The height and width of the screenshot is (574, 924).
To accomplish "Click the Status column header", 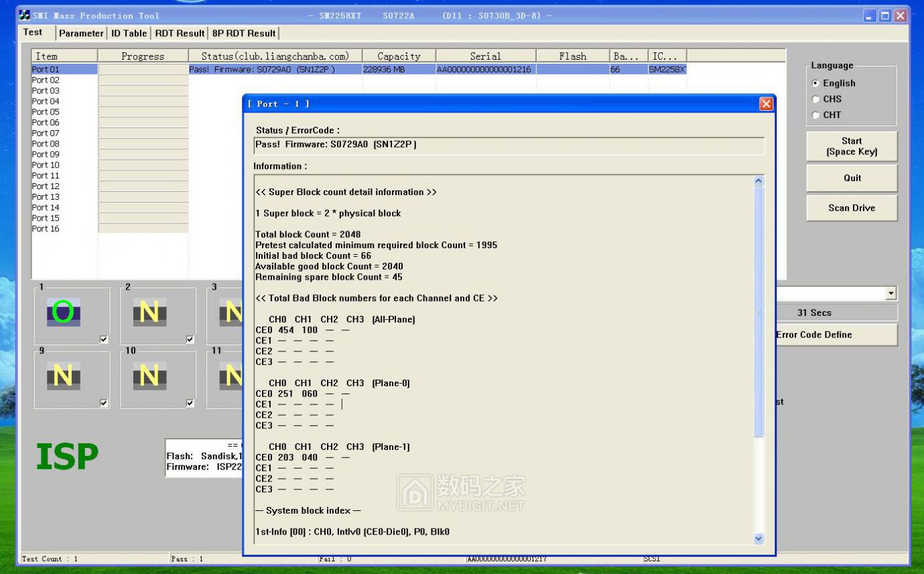I will (275, 56).
